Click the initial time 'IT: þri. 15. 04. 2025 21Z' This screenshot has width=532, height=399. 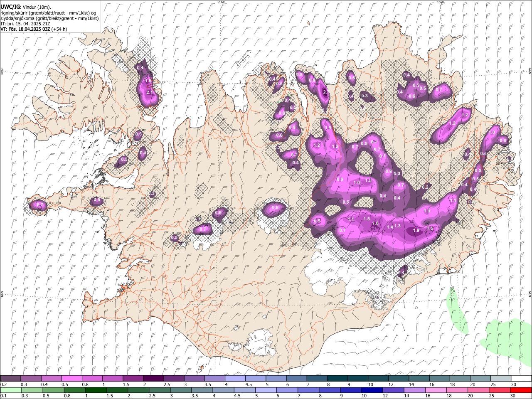[x=26, y=24]
